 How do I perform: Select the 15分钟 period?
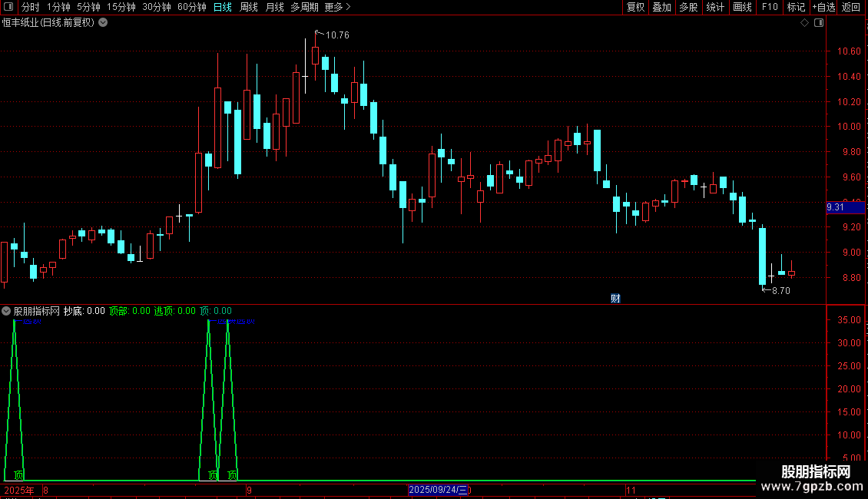tap(121, 7)
